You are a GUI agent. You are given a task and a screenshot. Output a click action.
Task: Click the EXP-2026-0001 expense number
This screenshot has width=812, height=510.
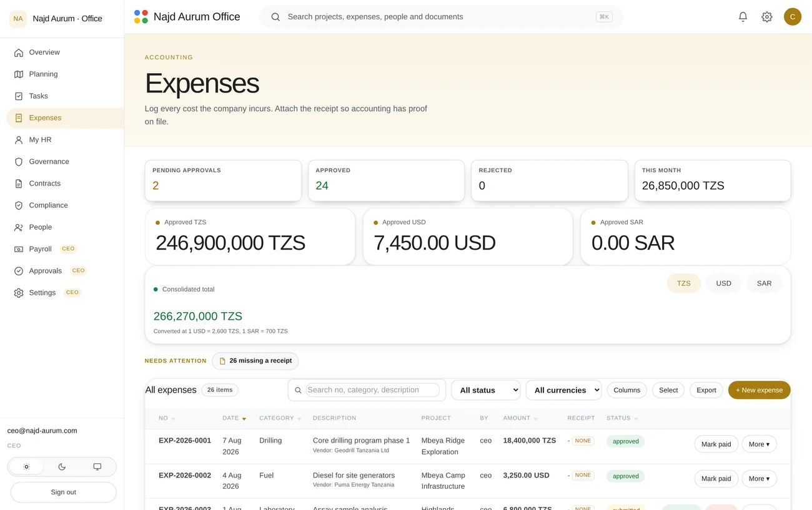pyautogui.click(x=185, y=441)
